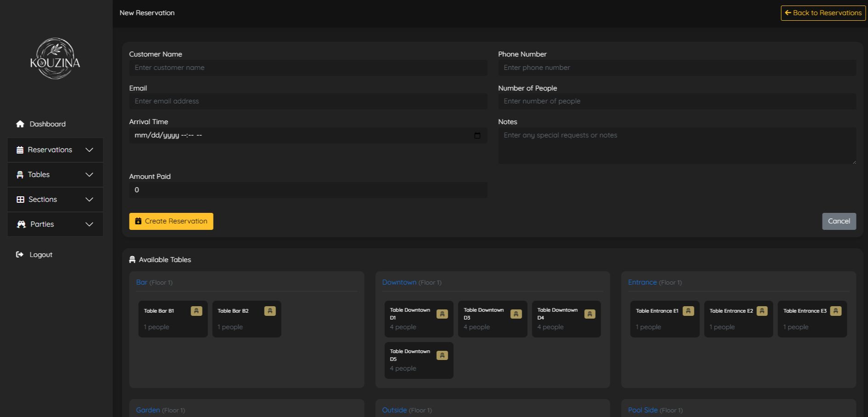The image size is (868, 417).
Task: Click the Create Reservation button
Action: coord(171,221)
